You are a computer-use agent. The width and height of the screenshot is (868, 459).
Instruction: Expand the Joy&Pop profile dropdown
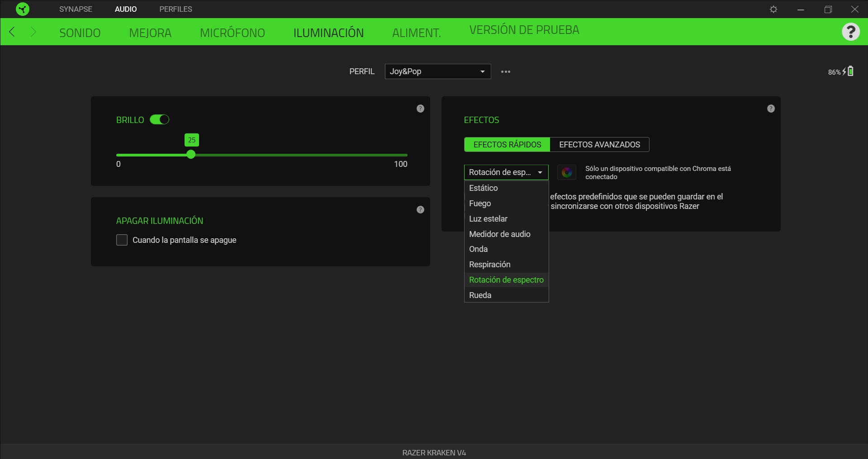(x=437, y=71)
